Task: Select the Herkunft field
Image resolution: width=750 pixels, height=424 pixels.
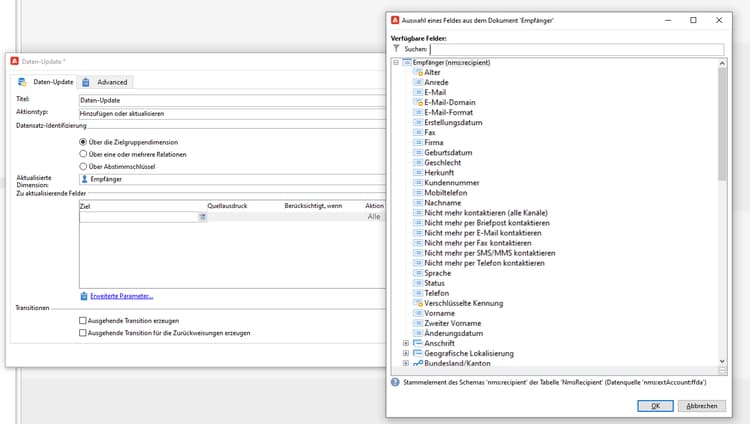Action: (439, 173)
